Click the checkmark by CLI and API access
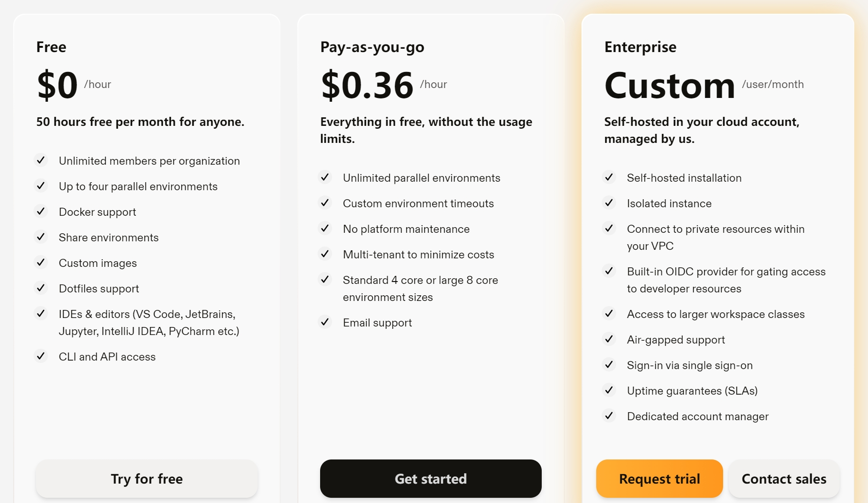868x503 pixels. (41, 356)
